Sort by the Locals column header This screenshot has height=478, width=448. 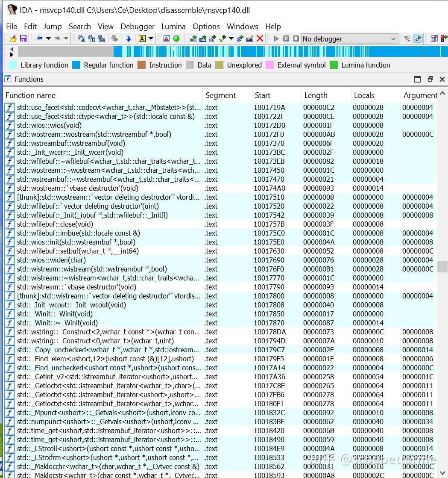376,95
